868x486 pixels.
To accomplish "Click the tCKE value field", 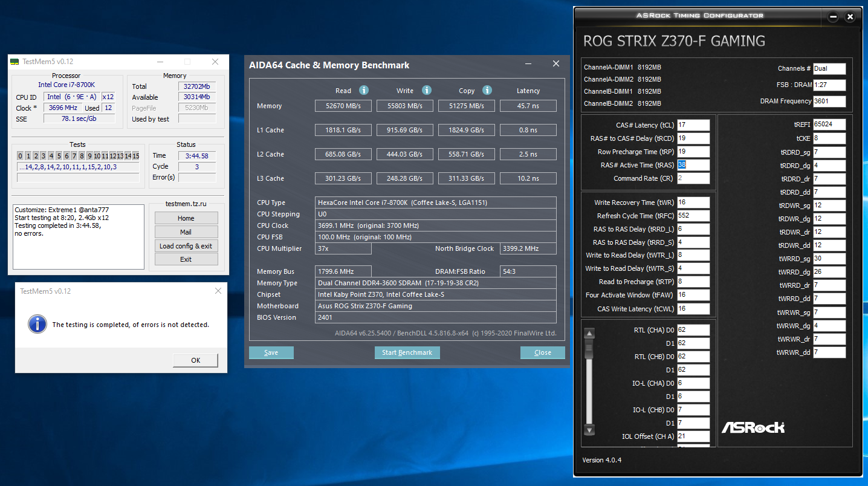I will pyautogui.click(x=829, y=138).
